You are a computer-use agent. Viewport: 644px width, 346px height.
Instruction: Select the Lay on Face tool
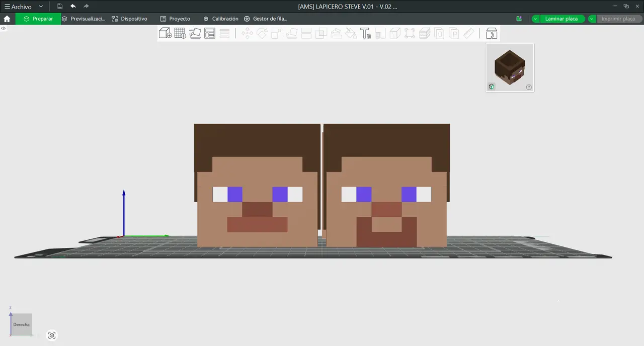tap(292, 33)
